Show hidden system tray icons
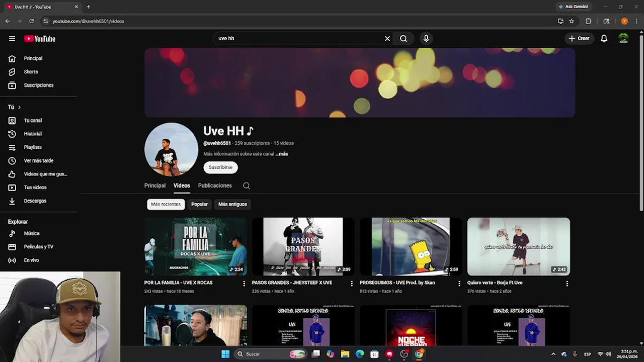The height and width of the screenshot is (362, 644). [553, 354]
